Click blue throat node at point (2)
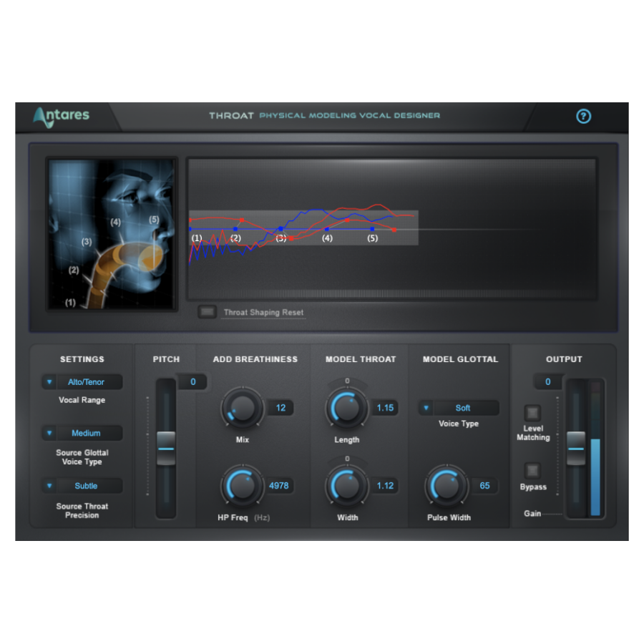 pyautogui.click(x=235, y=229)
